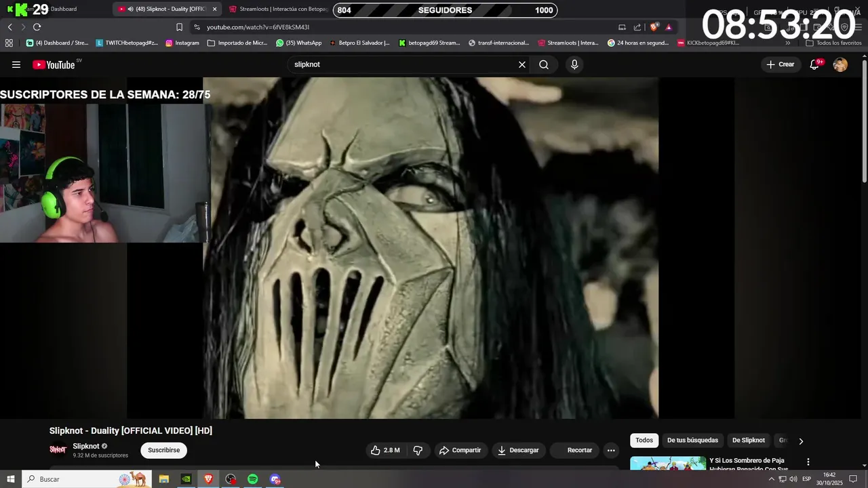Image resolution: width=868 pixels, height=488 pixels.
Task: Open OBS icon in taskbar
Action: point(231,479)
